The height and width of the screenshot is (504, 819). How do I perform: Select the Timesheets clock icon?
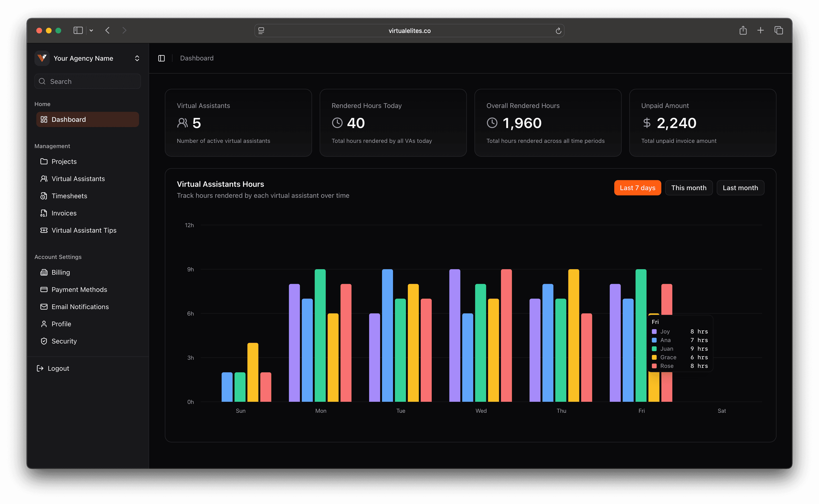[x=44, y=196]
